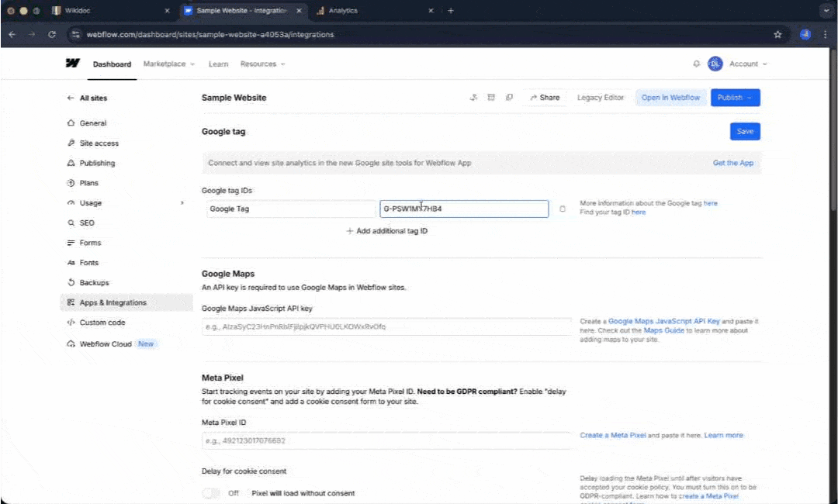838x504 pixels.
Task: Click the Forms icon in sidebar
Action: click(71, 243)
